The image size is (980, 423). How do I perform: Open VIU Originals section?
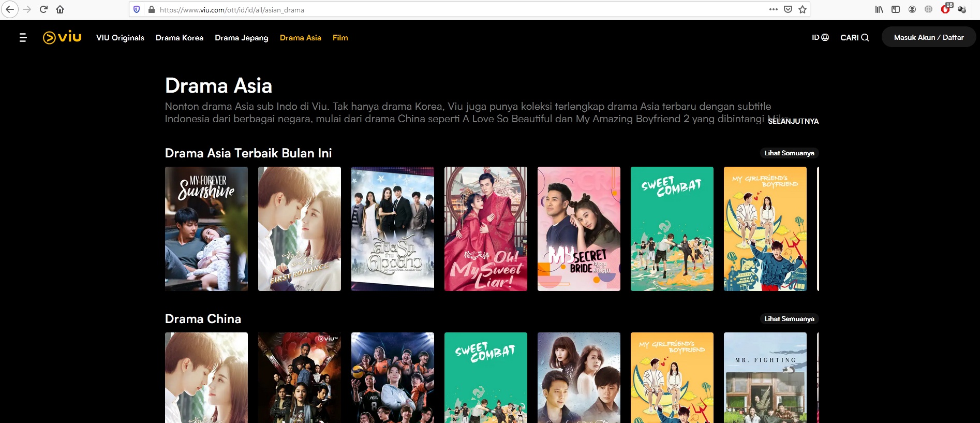(x=120, y=38)
